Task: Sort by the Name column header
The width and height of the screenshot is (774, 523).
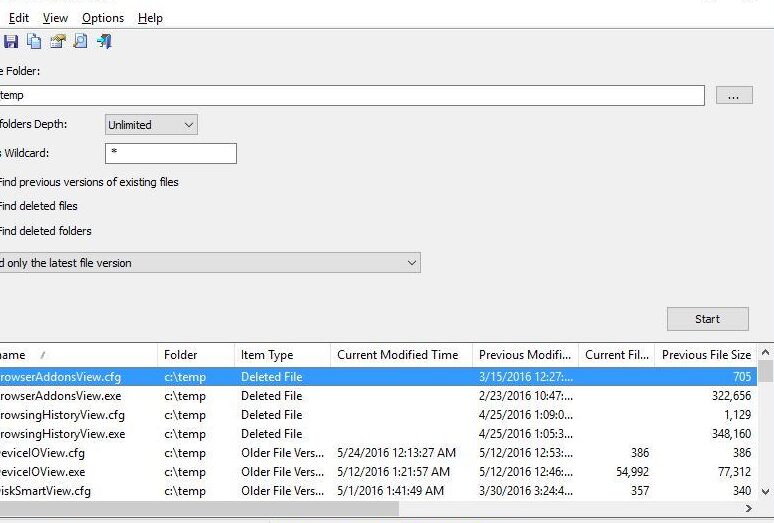Action: pyautogui.click(x=78, y=355)
